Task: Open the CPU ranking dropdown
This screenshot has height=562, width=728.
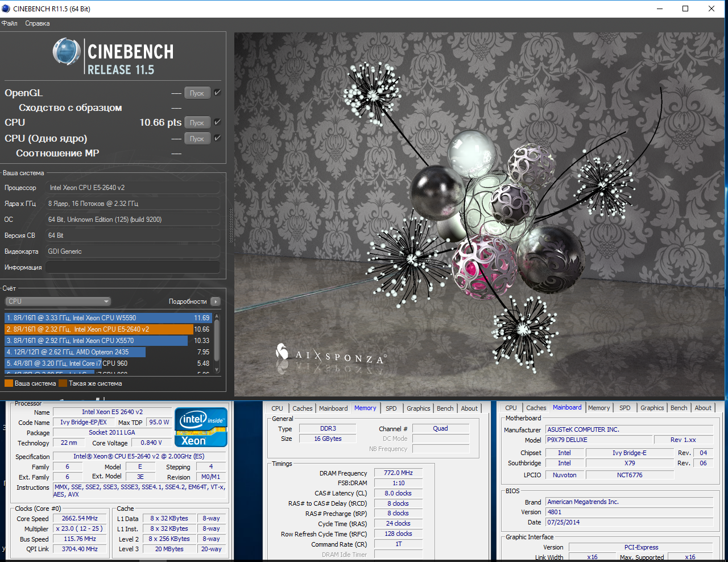Action: click(x=58, y=301)
